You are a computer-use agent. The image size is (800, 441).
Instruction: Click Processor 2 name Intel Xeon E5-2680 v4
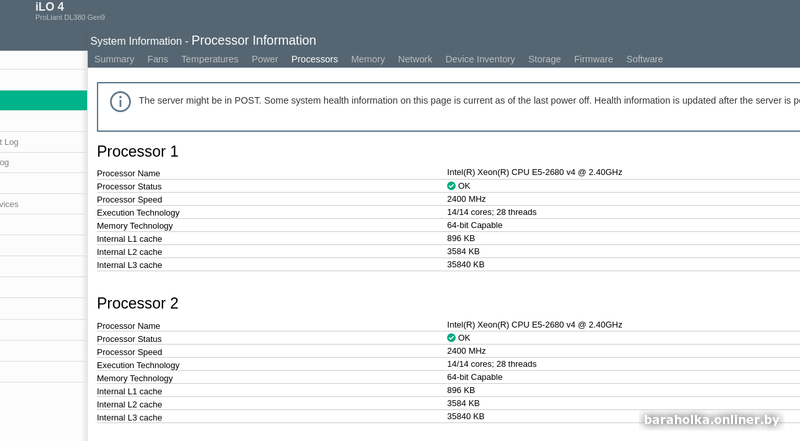click(534, 325)
